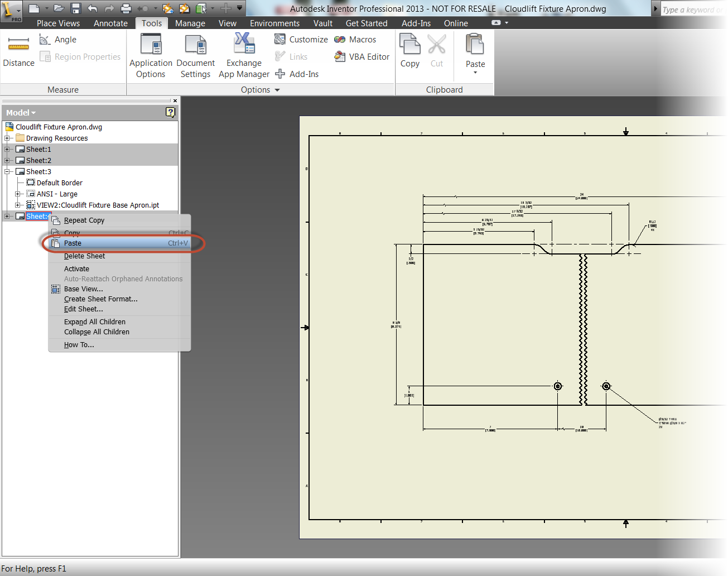Open the View ribbon tab
Image resolution: width=728 pixels, height=576 pixels.
click(x=227, y=23)
